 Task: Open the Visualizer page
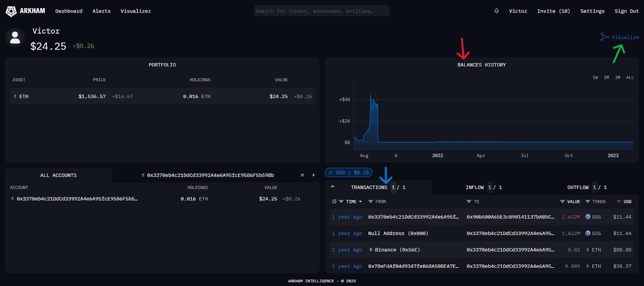coord(136,11)
